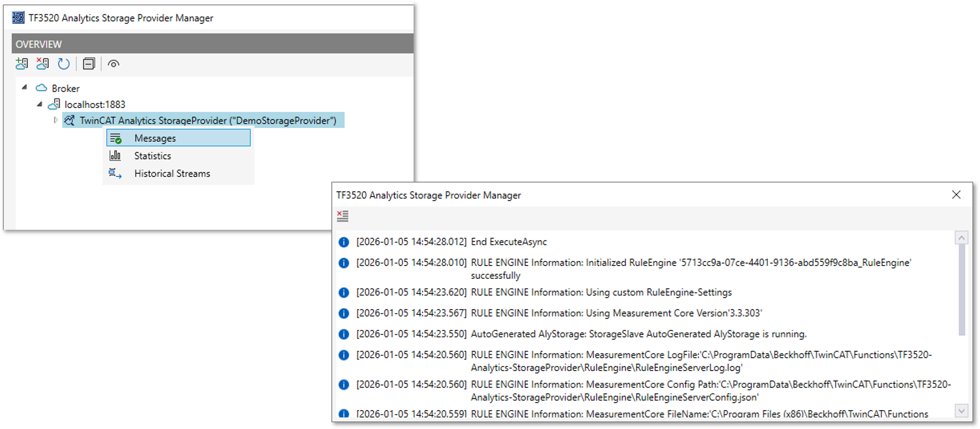
Task: Click the Remove Broker toolbar icon
Action: (x=42, y=64)
